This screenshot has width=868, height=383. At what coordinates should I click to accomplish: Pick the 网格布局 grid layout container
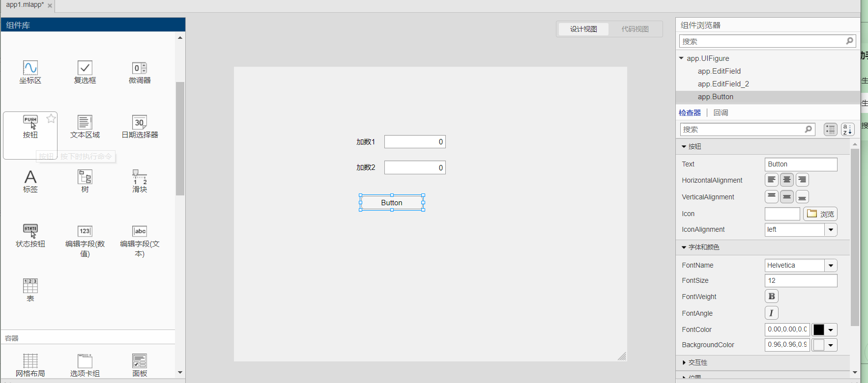point(30,365)
